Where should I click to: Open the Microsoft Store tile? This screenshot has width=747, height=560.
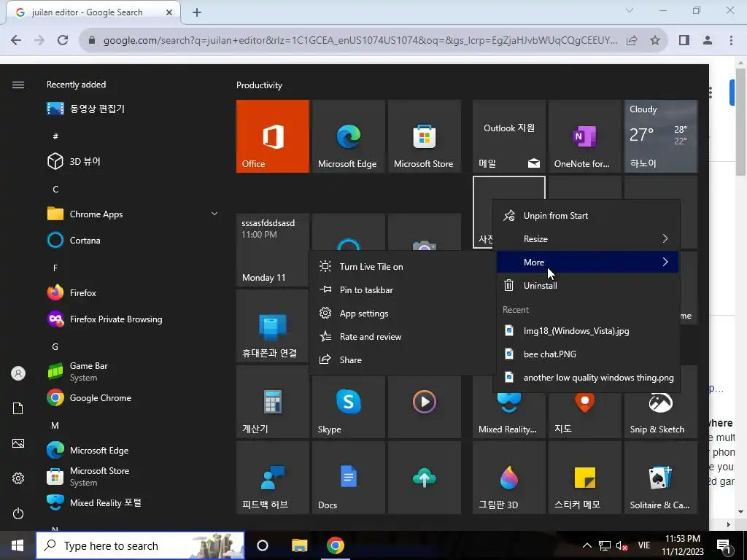click(425, 136)
